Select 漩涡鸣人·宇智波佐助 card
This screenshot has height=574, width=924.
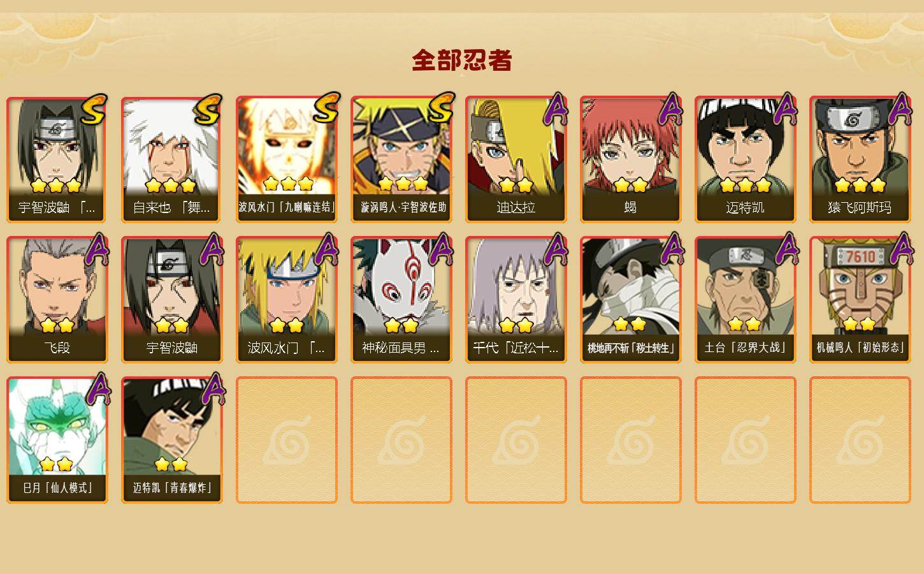(401, 159)
